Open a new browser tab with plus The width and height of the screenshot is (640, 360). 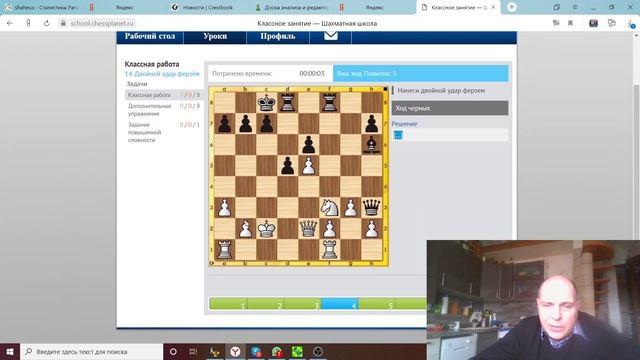click(x=511, y=7)
